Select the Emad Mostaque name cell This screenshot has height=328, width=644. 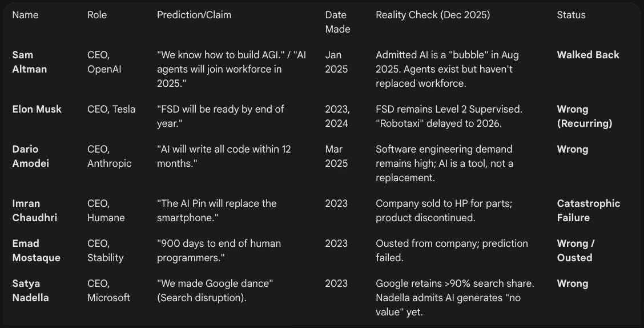[36, 250]
